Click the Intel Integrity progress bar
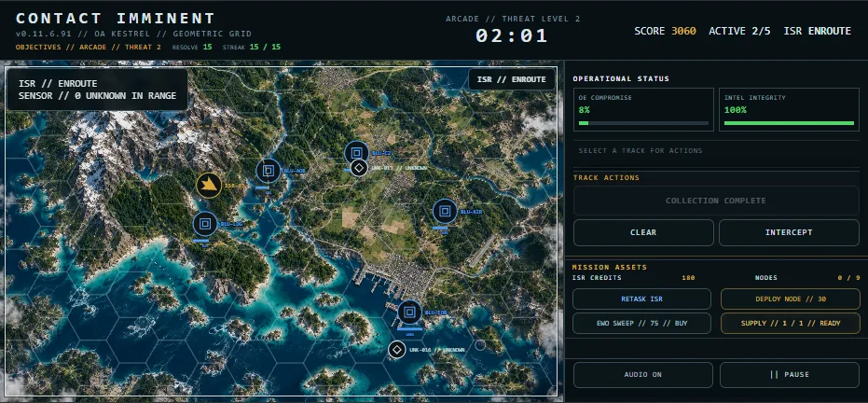The height and width of the screenshot is (403, 868). (789, 123)
